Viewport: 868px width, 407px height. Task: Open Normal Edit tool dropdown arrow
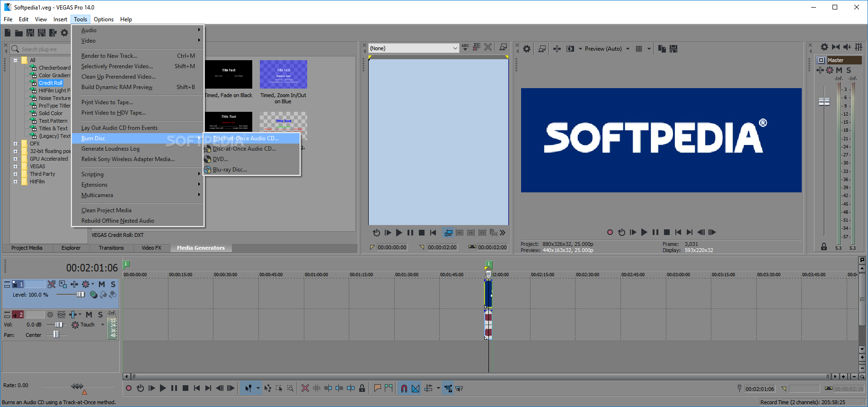pos(258,388)
